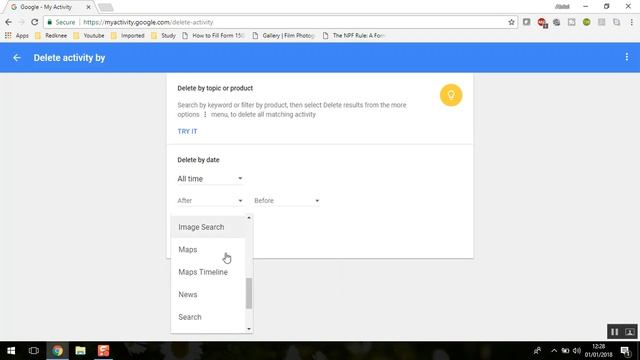Open Task View on the taskbar
This screenshot has width=640, height=360.
click(x=34, y=351)
